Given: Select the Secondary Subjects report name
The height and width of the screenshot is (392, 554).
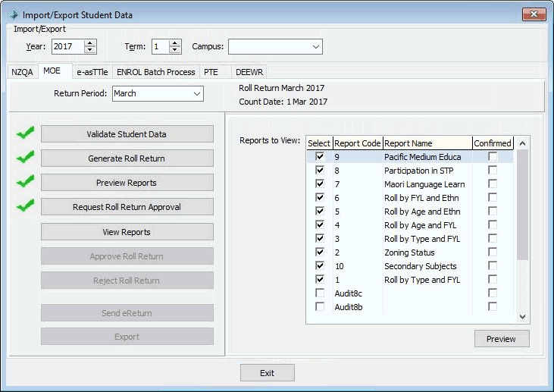Looking at the screenshot, I should click(421, 266).
